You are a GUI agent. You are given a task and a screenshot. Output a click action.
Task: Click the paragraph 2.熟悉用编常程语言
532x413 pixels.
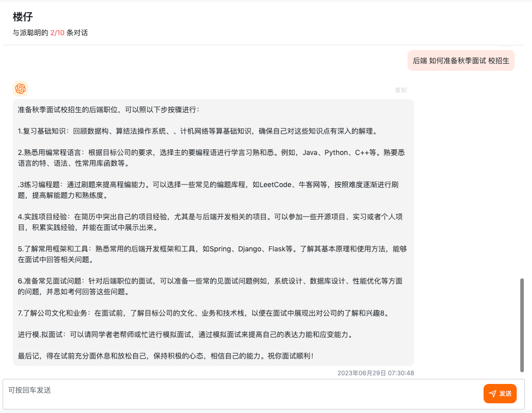tap(211, 158)
